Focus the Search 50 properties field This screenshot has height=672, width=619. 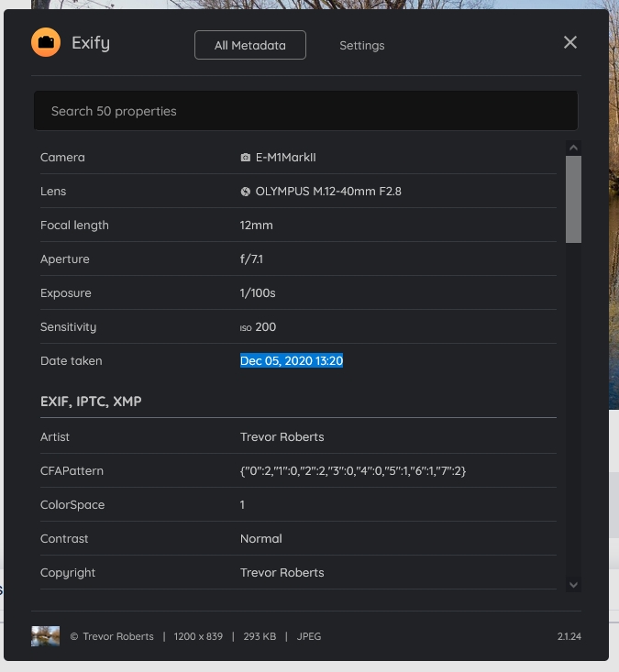click(305, 111)
